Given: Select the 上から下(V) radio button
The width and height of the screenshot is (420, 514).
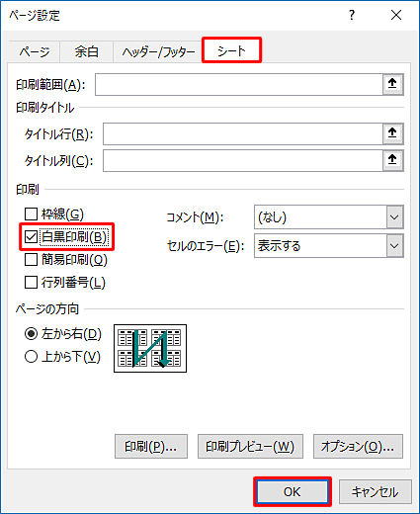Looking at the screenshot, I should pyautogui.click(x=31, y=357).
